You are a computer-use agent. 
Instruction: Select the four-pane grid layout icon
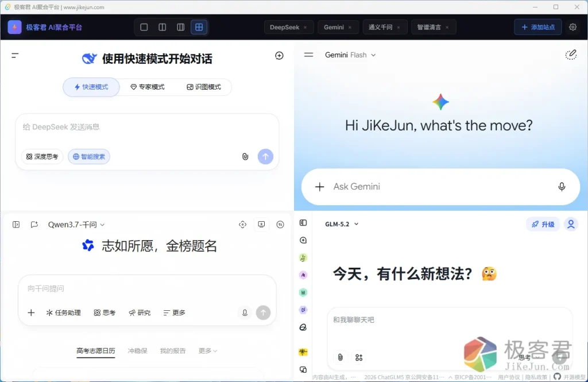pos(199,27)
